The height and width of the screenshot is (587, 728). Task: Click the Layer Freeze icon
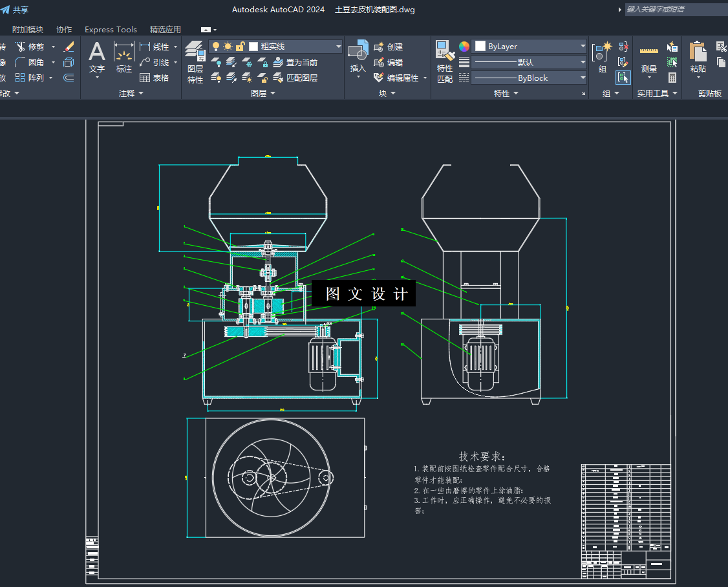247,62
